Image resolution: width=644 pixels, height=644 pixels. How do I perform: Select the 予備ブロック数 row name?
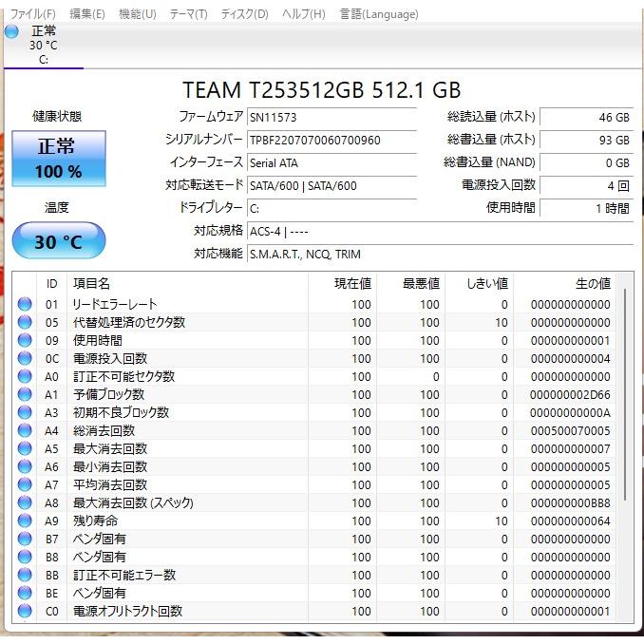point(109,395)
